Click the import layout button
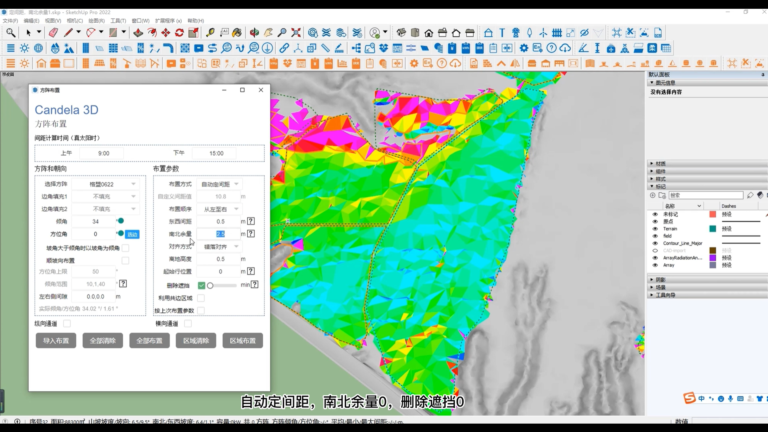The height and width of the screenshot is (432, 768). 56,341
